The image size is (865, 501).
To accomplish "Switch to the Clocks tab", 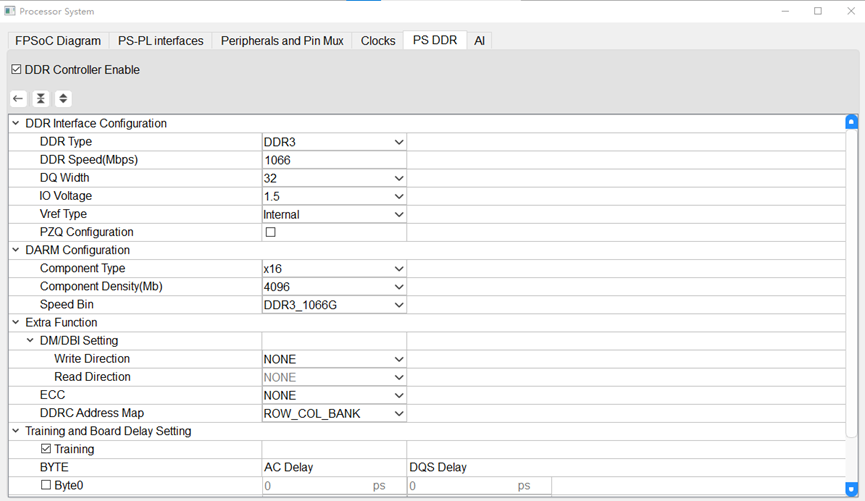I will pyautogui.click(x=378, y=41).
